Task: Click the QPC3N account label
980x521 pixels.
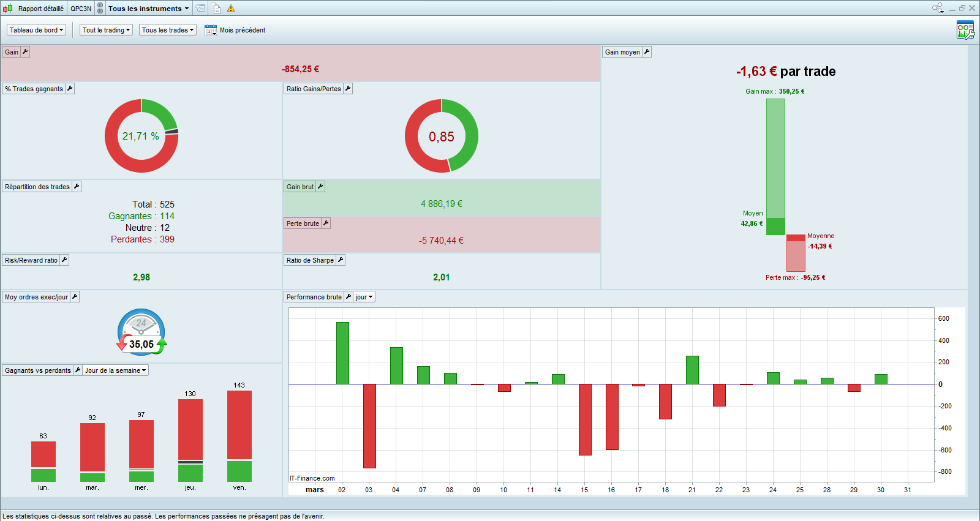Action: coord(81,9)
